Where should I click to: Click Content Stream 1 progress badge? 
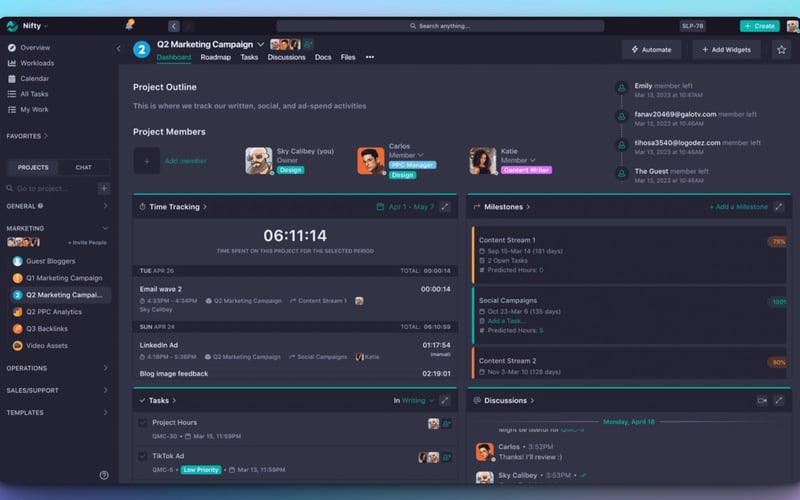coord(777,242)
